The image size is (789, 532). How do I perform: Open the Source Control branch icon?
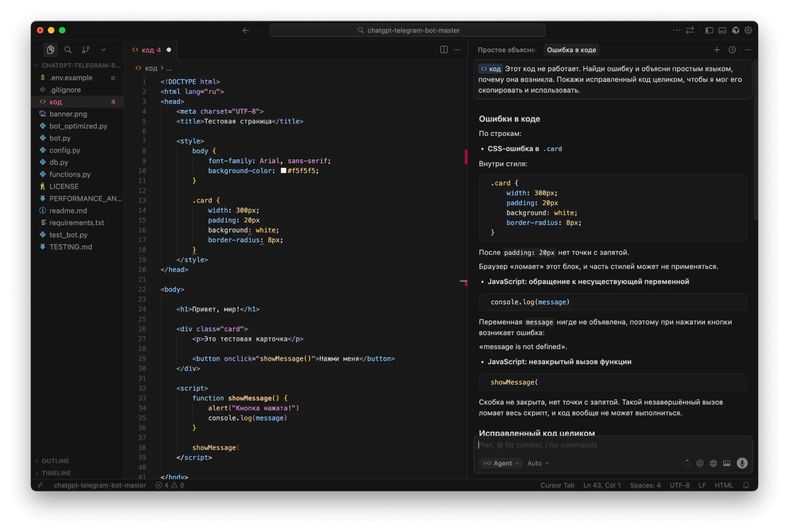pos(86,50)
